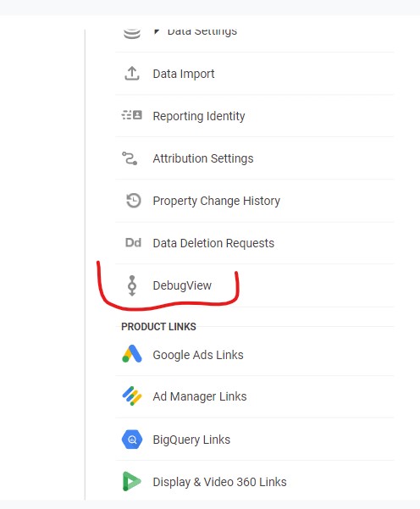Open Data Deletion Requests
This screenshot has height=509, width=420.
[x=255, y=243]
